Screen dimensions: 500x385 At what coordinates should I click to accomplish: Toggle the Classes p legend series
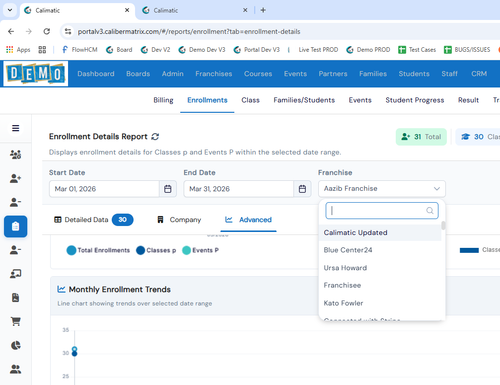[x=156, y=250]
